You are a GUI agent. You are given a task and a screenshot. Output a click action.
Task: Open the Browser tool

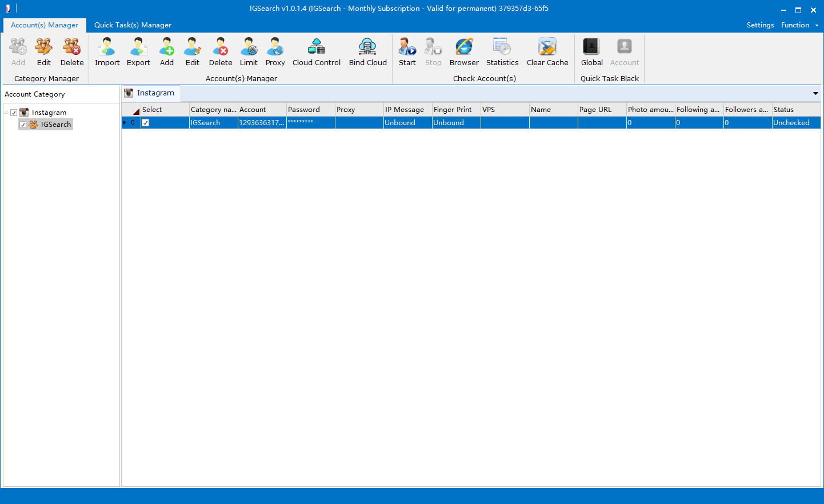464,47
